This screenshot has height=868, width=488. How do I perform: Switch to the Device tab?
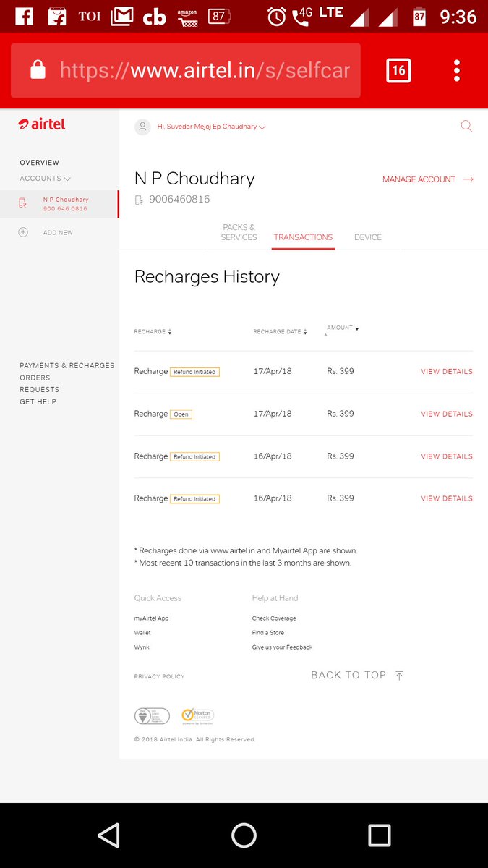pyautogui.click(x=368, y=237)
